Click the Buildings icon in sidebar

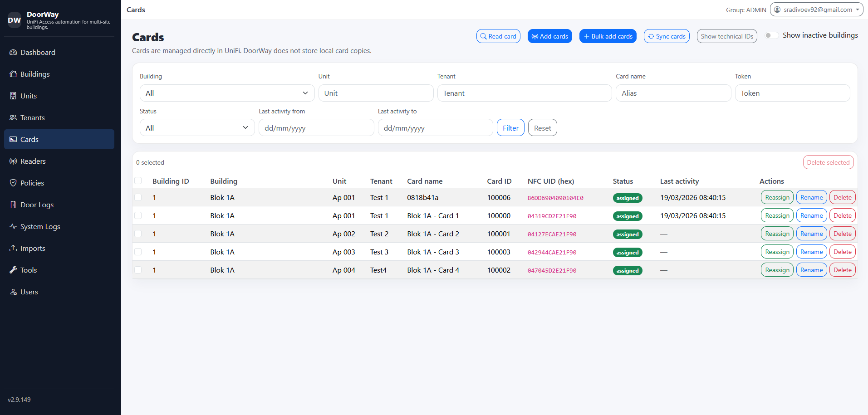pos(13,74)
